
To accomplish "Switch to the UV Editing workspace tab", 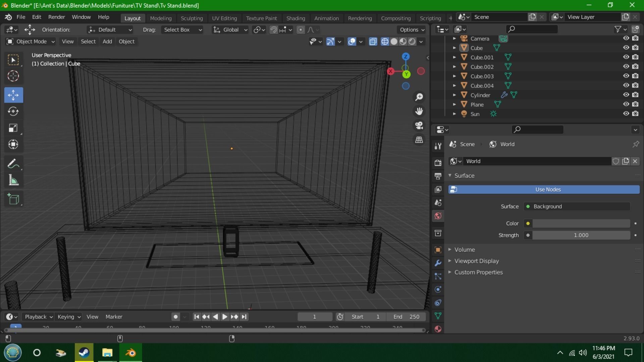I will point(224,18).
